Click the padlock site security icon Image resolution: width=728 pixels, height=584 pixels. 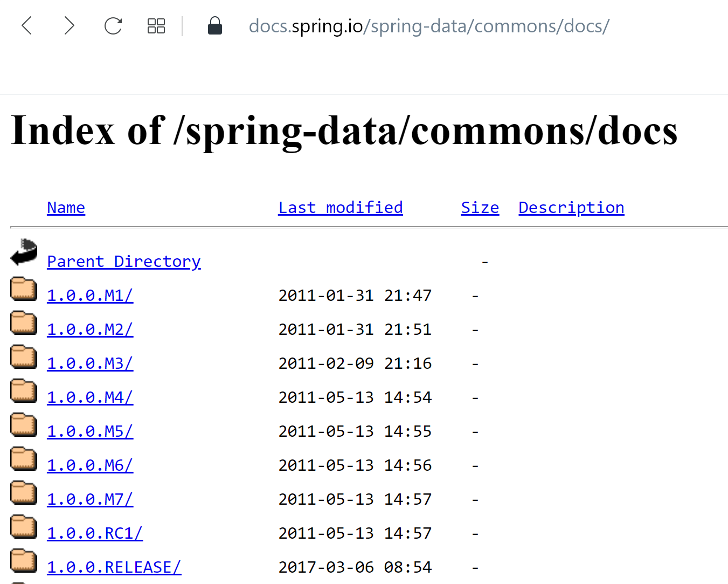(214, 25)
